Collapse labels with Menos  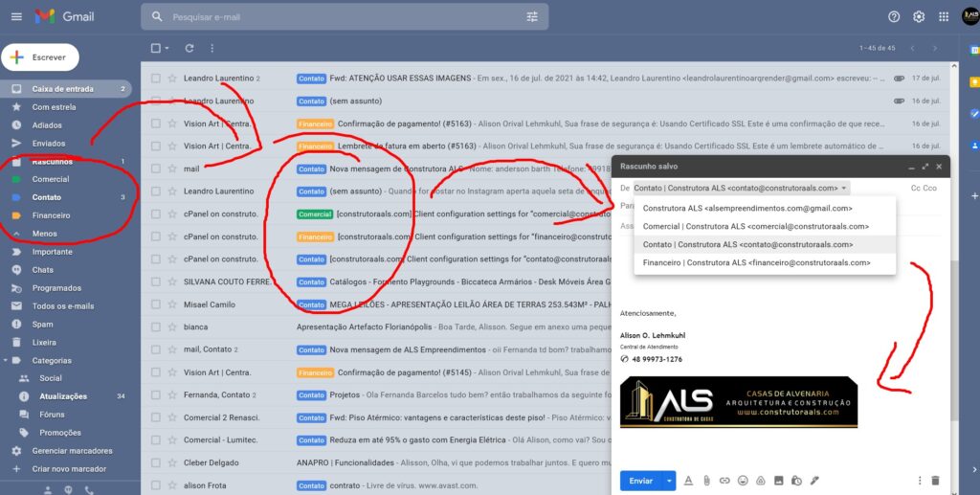[44, 234]
